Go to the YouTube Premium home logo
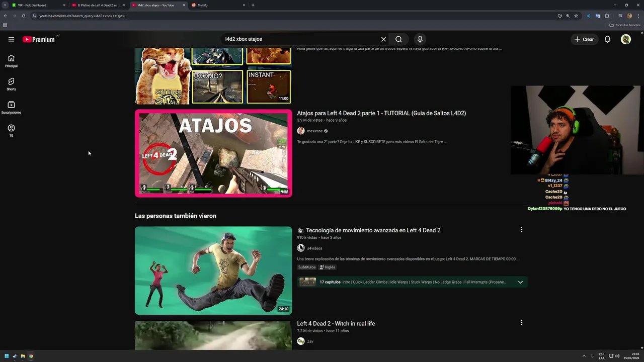This screenshot has height=362, width=644. tap(39, 39)
